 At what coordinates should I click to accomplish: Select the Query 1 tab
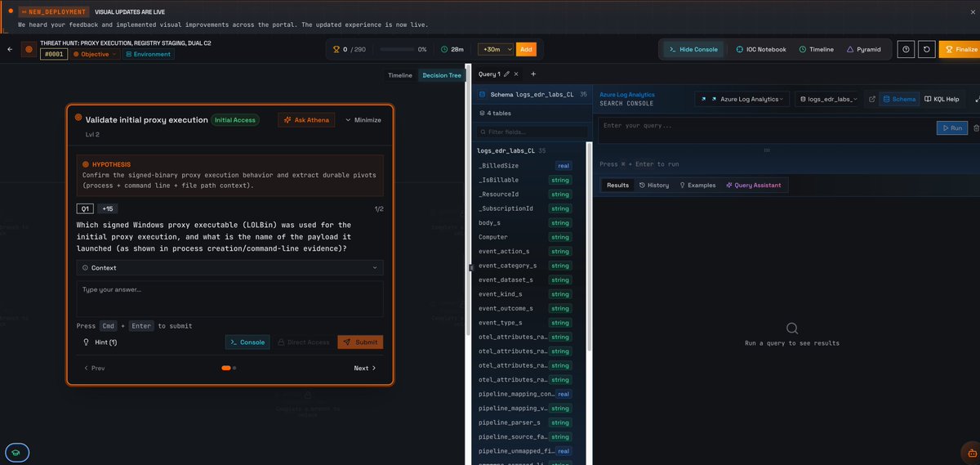coord(489,74)
